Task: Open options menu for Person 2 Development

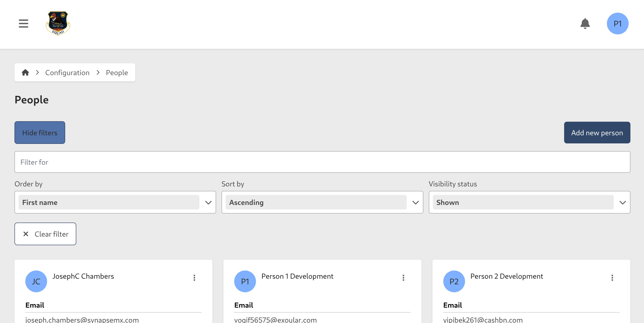Action: tap(612, 278)
